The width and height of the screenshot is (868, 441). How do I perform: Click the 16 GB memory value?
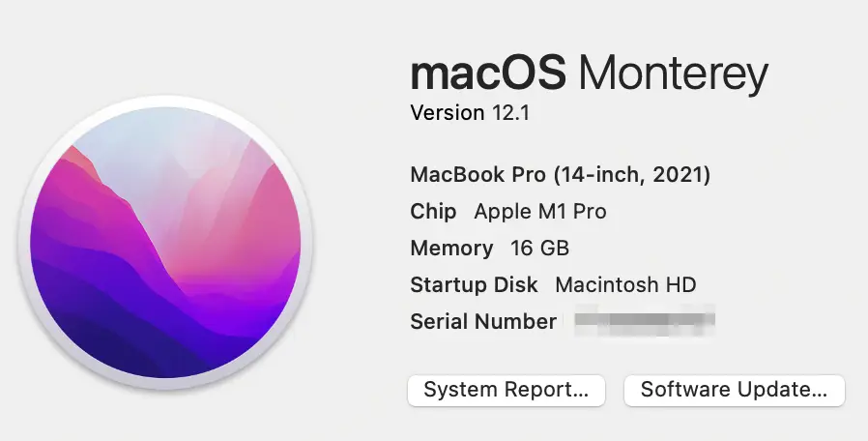tap(539, 249)
